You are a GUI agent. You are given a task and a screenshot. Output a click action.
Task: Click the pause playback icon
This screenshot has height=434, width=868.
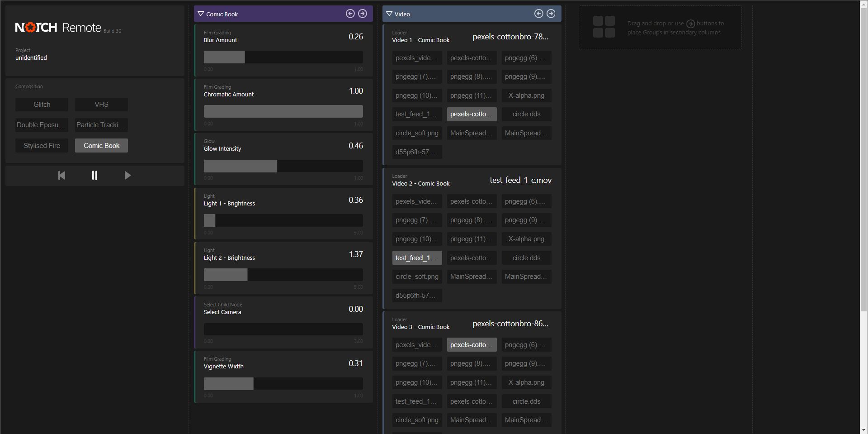pyautogui.click(x=94, y=176)
